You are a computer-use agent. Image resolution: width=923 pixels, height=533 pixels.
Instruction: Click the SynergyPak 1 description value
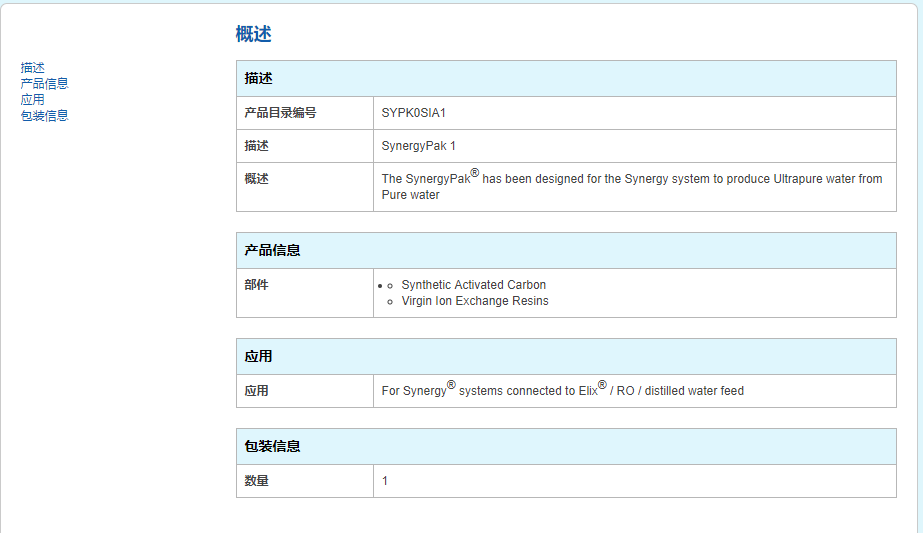(x=418, y=146)
